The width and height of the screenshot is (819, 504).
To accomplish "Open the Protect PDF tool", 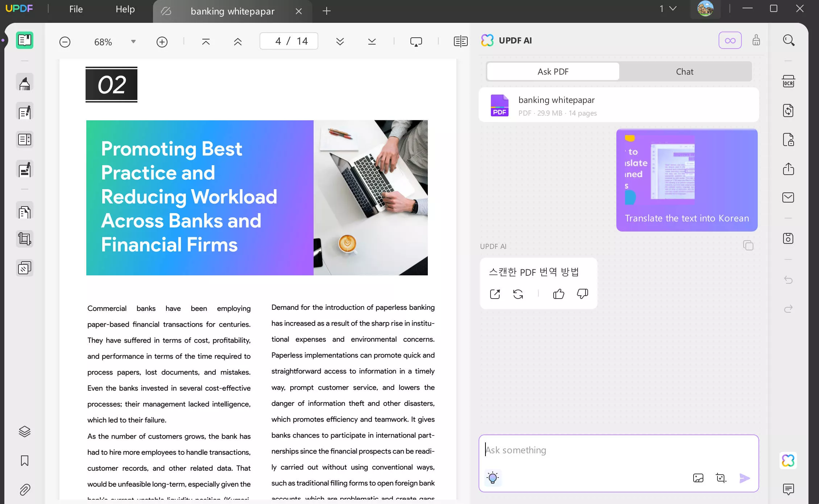I will pyautogui.click(x=789, y=139).
